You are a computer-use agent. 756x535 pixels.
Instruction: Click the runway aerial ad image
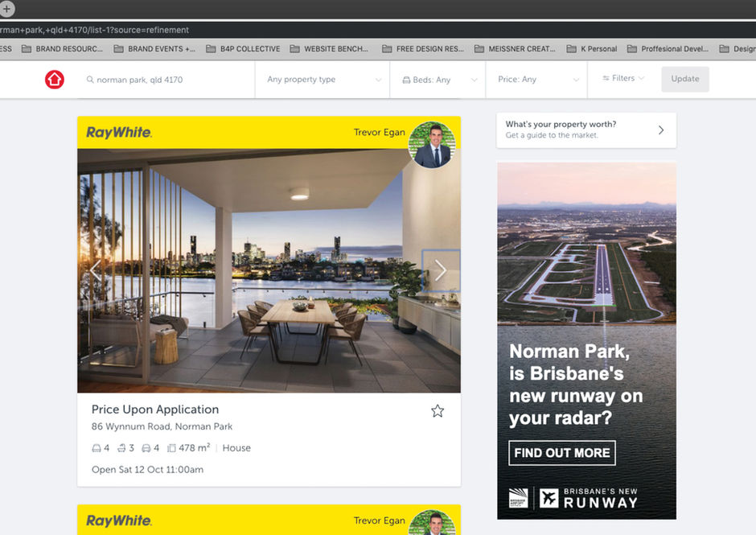[586, 244]
